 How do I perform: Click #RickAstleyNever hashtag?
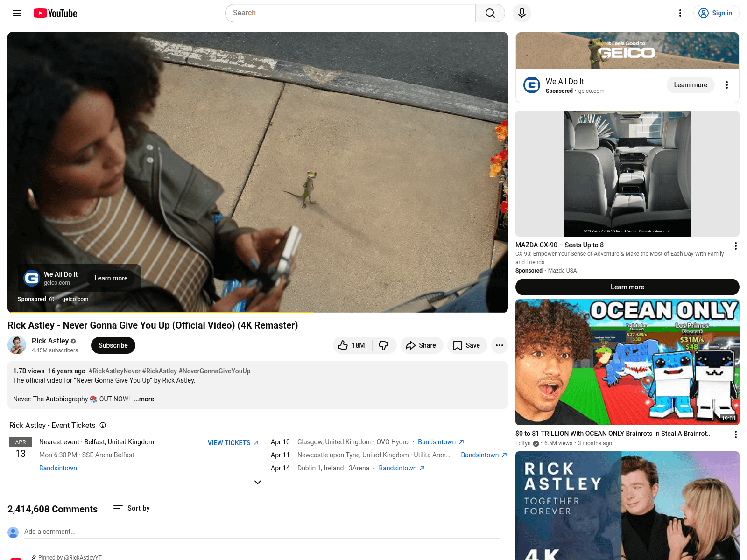click(x=114, y=371)
